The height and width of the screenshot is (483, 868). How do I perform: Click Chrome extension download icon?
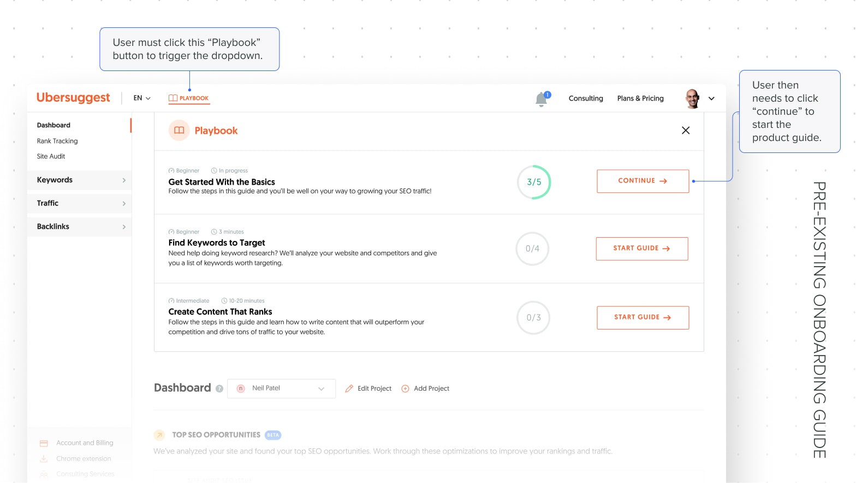click(44, 459)
